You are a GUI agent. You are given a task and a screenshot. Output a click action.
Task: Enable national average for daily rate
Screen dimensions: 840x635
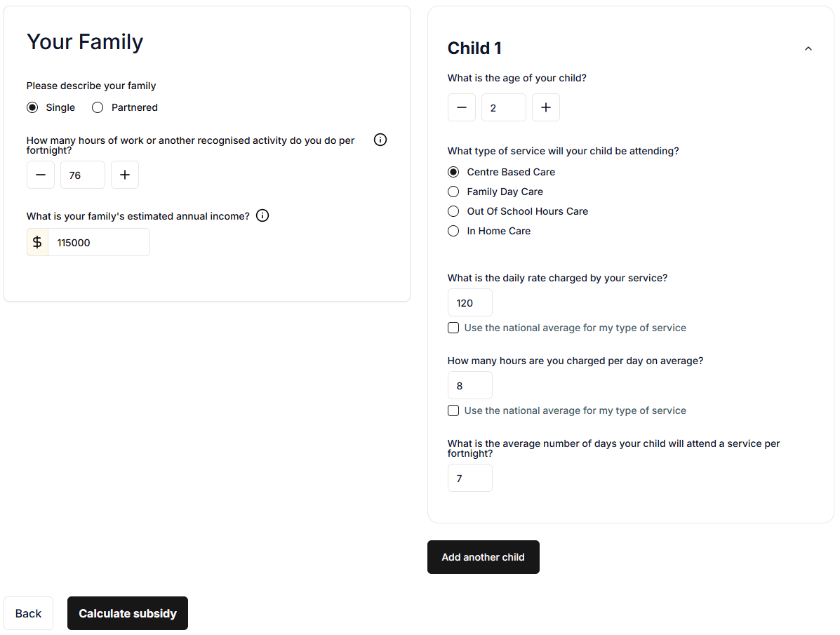(x=453, y=328)
